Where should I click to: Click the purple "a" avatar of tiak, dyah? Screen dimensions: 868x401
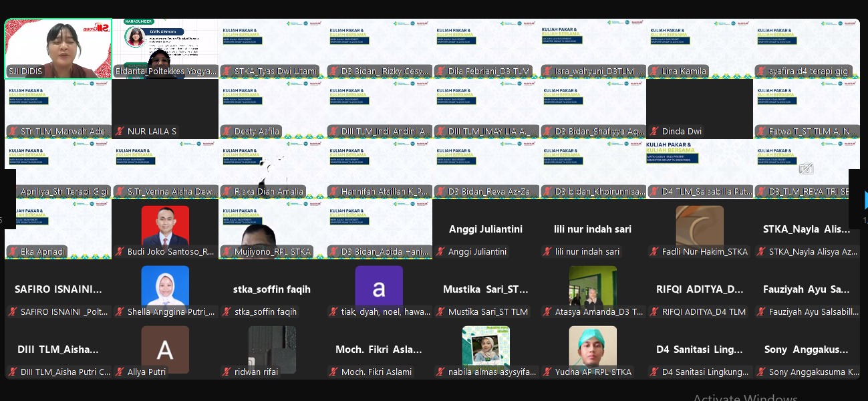click(379, 289)
